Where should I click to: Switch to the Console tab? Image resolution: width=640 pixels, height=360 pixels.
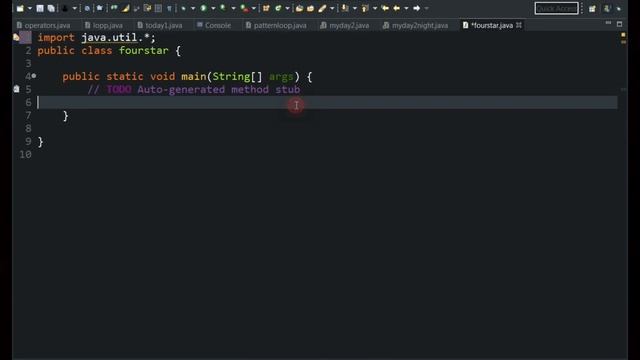tap(214, 25)
